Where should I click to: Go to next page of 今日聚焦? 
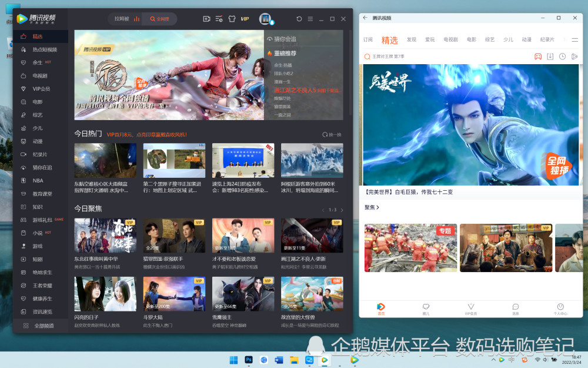point(342,210)
